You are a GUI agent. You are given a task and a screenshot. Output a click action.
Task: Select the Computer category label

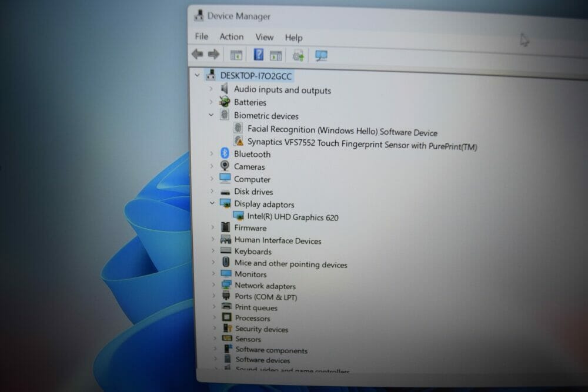(252, 179)
